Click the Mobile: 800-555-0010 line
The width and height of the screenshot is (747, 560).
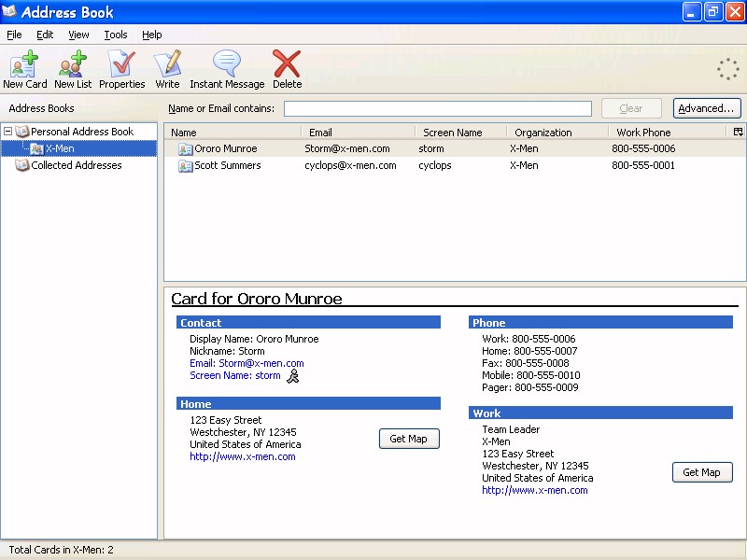point(531,375)
